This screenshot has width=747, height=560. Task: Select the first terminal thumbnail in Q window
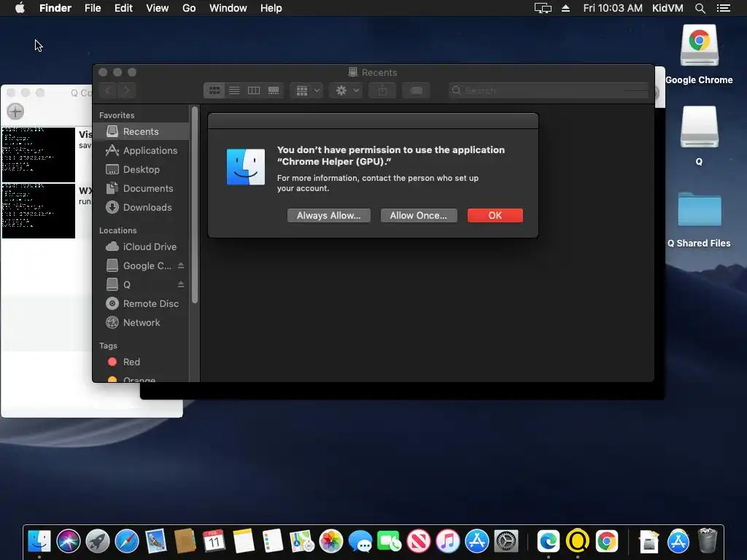(x=39, y=155)
